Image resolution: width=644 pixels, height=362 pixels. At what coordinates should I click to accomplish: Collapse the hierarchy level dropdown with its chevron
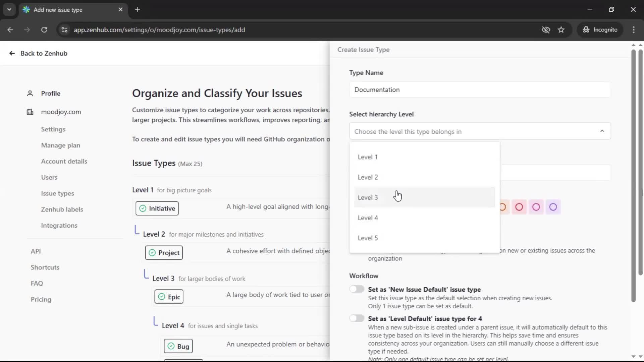point(602,131)
